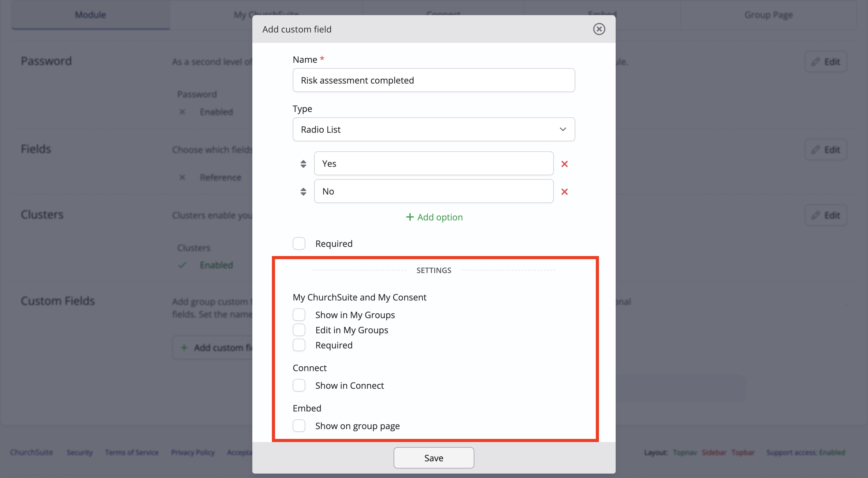Close the Add custom field dialog
The image size is (868, 478).
click(x=599, y=29)
